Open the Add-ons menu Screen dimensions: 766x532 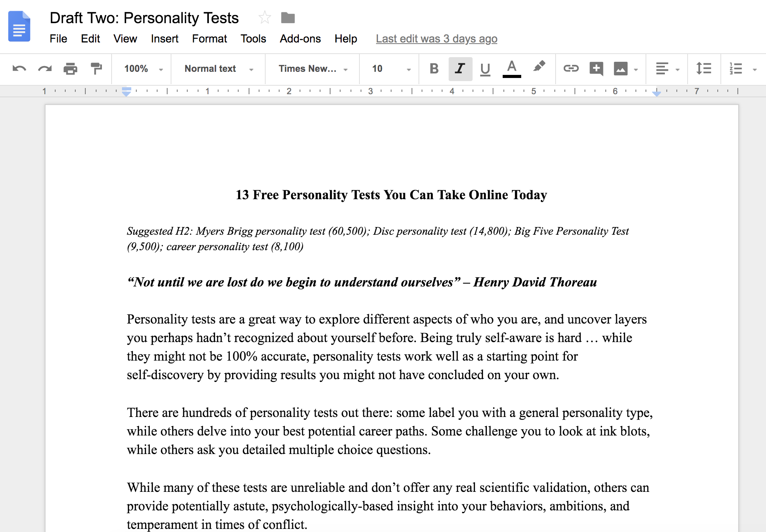(300, 39)
